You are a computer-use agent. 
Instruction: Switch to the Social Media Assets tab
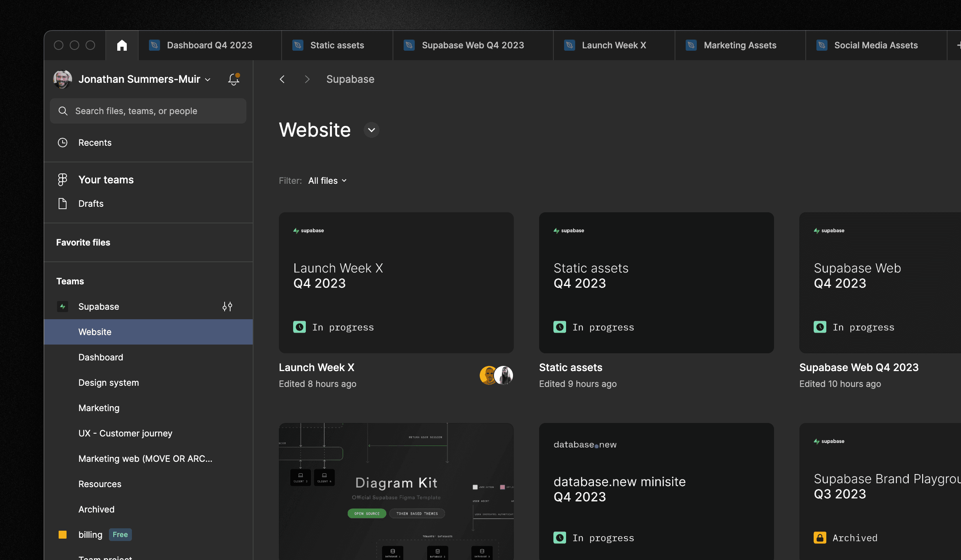click(876, 45)
